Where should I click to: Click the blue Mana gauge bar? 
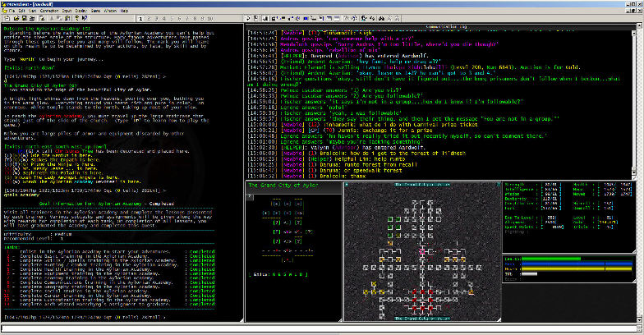pyautogui.click(x=577, y=264)
